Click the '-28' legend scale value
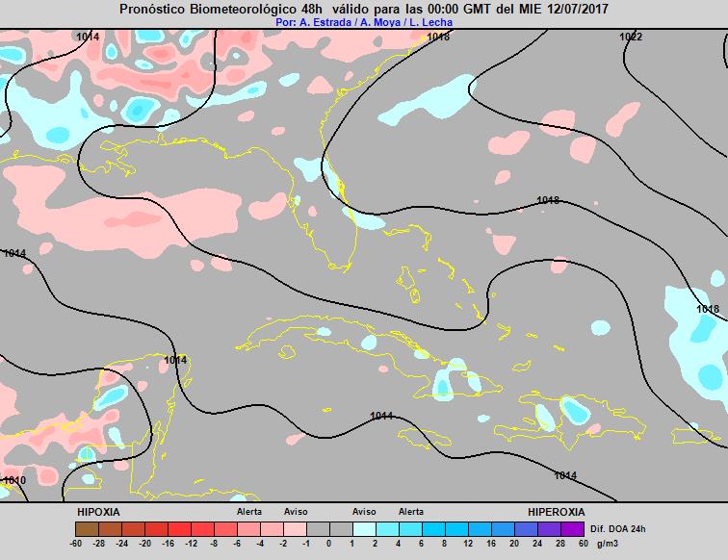This screenshot has height=560, width=728. pos(99,544)
